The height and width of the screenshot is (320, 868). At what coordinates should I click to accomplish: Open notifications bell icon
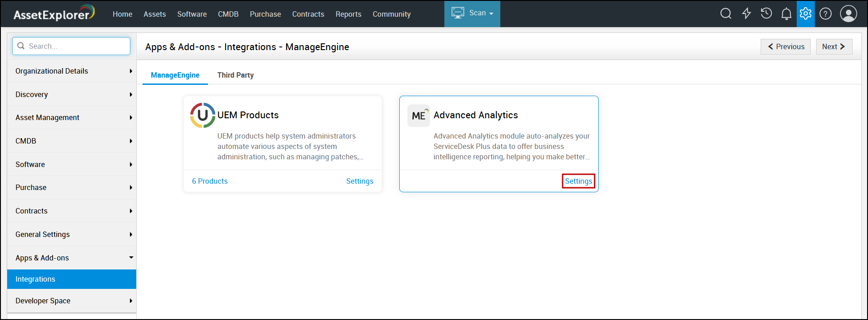(x=786, y=14)
